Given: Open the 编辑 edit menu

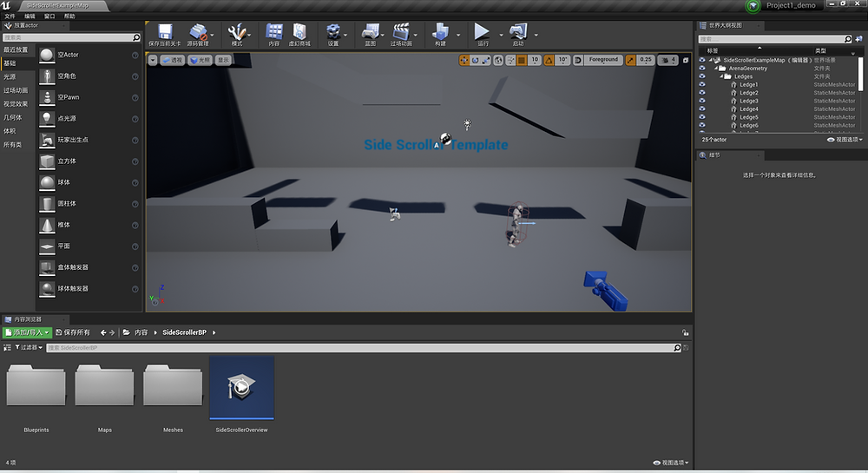Looking at the screenshot, I should click(x=30, y=16).
